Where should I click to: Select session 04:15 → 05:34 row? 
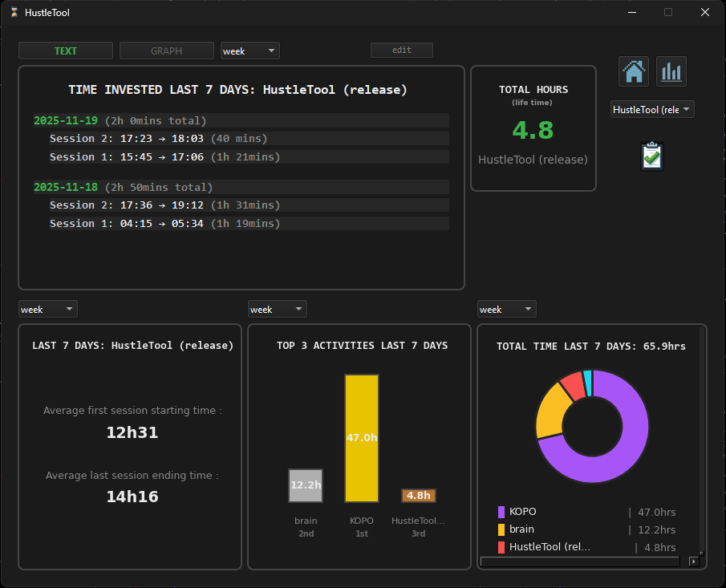[x=249, y=224]
